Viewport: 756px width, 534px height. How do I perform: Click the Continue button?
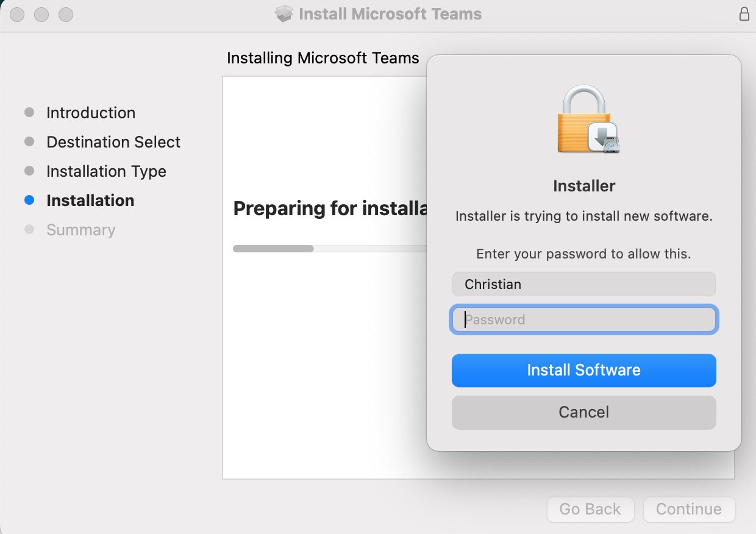688,510
